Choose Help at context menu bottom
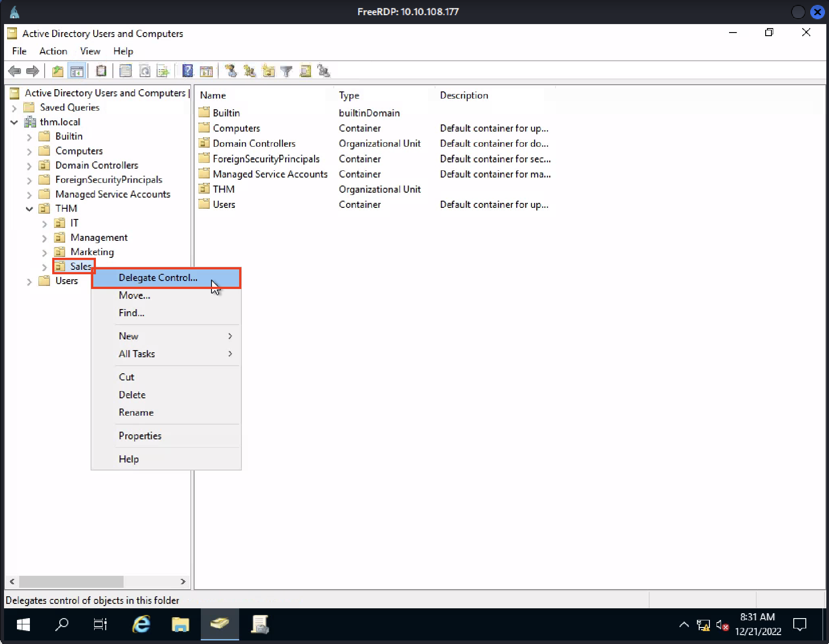Viewport: 829px width, 644px height. [166, 459]
